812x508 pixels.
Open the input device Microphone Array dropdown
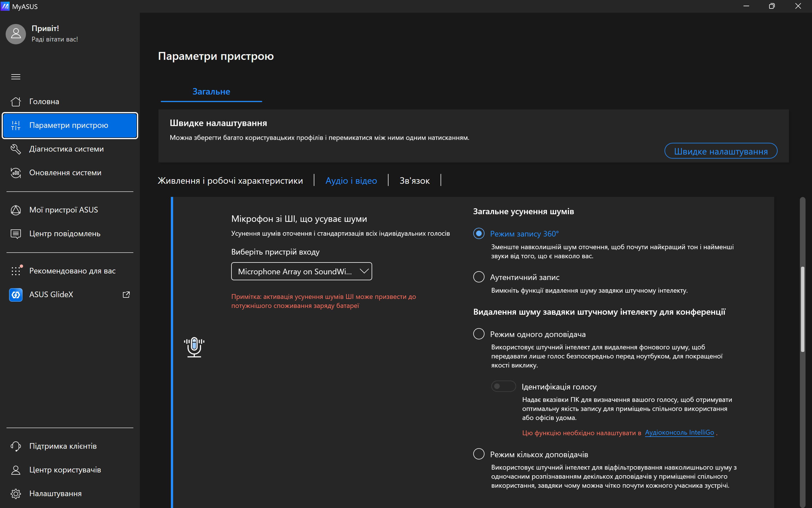click(302, 271)
